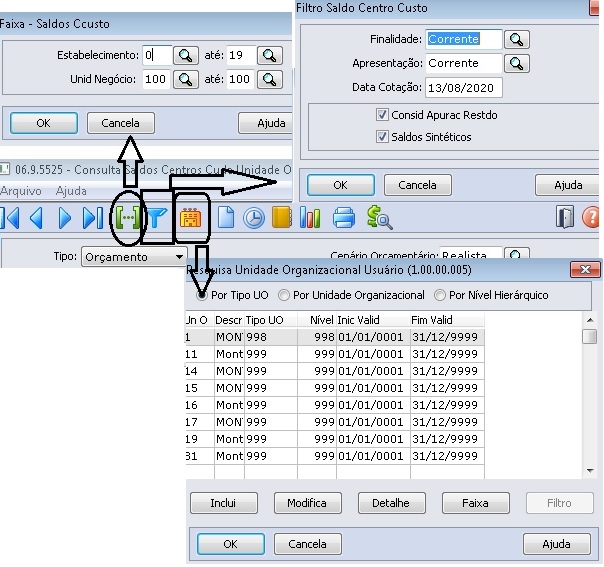Select Por Tipo UO radio button
Viewport: 604px width, 567px height.
(x=201, y=295)
